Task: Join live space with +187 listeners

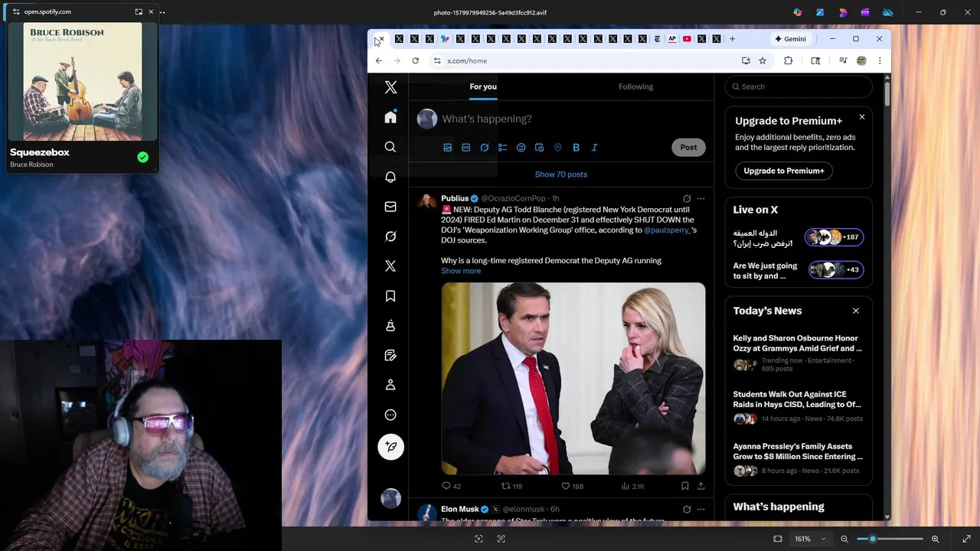Action: point(834,237)
